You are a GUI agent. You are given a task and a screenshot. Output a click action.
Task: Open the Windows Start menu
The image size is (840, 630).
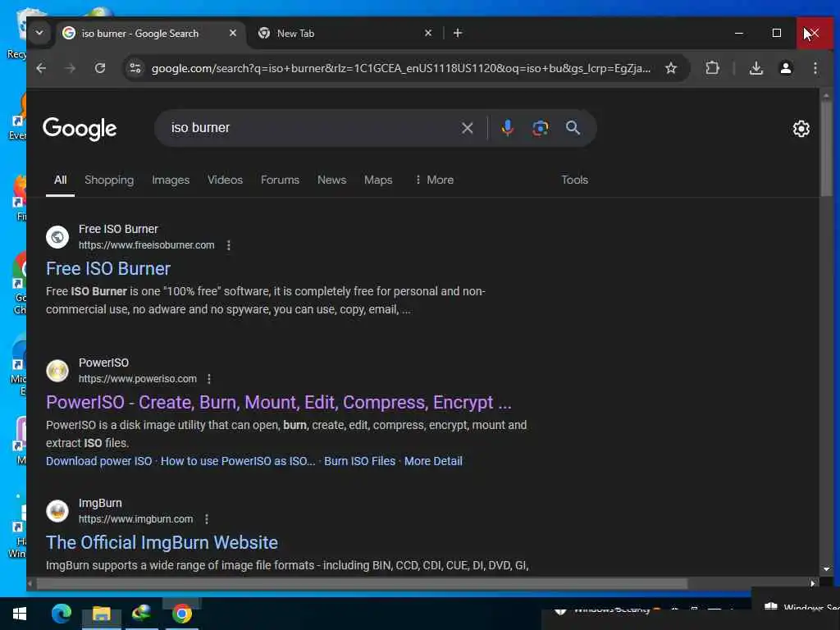(20, 614)
